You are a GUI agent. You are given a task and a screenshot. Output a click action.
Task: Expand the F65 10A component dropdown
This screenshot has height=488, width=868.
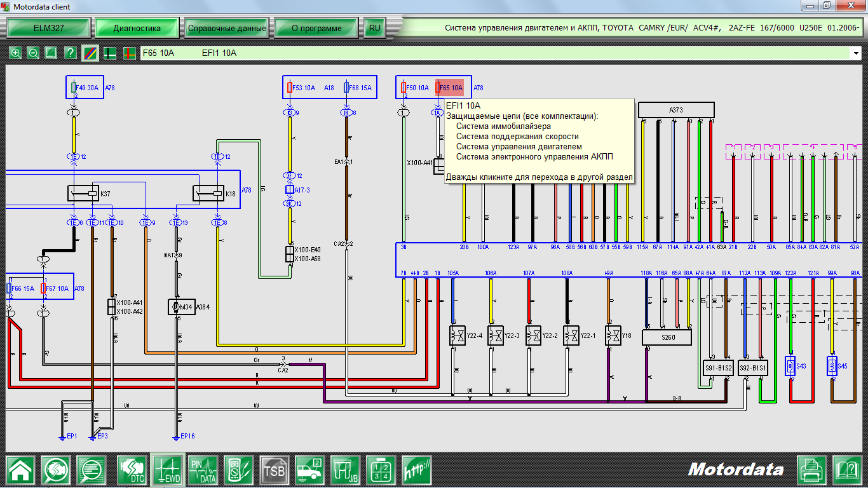(856, 53)
